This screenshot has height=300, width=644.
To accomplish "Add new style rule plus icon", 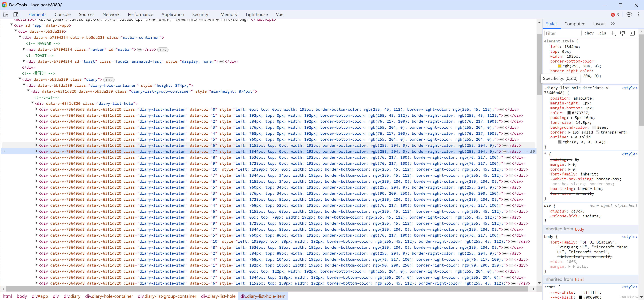I will [613, 33].
